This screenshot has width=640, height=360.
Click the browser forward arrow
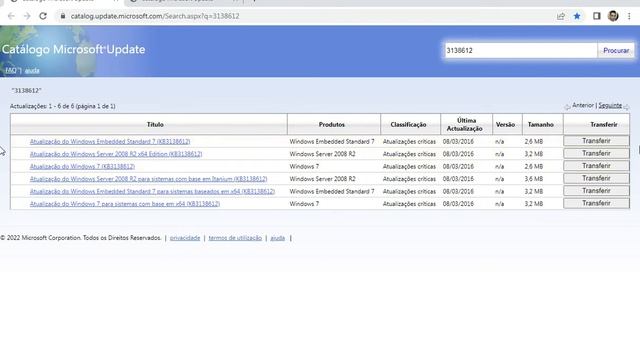(x=27, y=16)
